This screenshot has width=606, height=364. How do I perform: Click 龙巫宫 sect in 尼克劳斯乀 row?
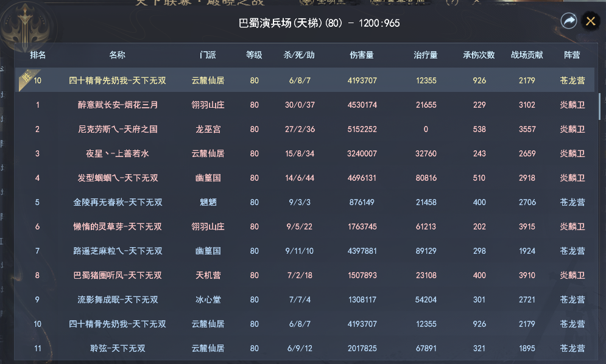208,129
